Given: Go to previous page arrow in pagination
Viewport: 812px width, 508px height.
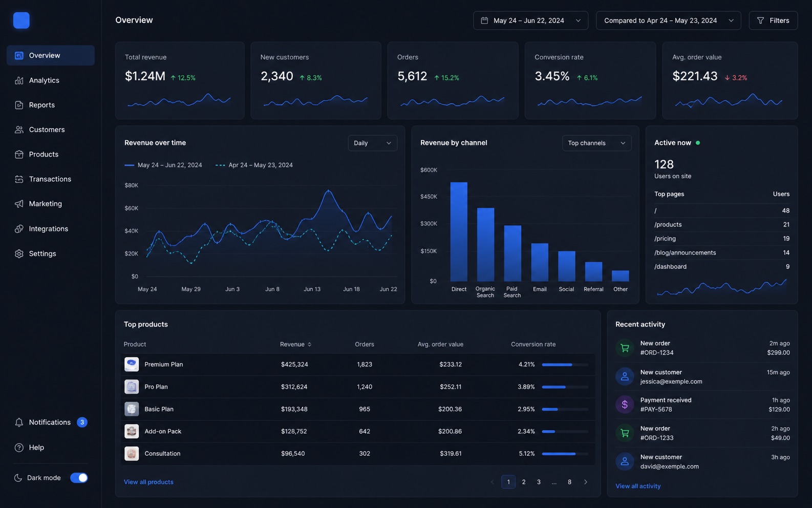Looking at the screenshot, I should click(x=493, y=482).
